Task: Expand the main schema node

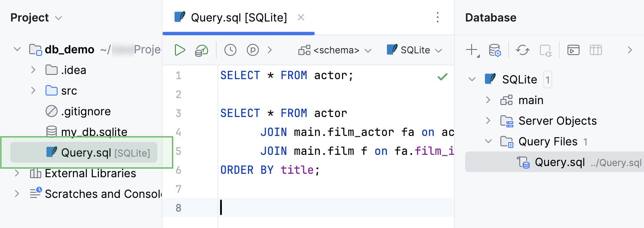Action: [488, 100]
